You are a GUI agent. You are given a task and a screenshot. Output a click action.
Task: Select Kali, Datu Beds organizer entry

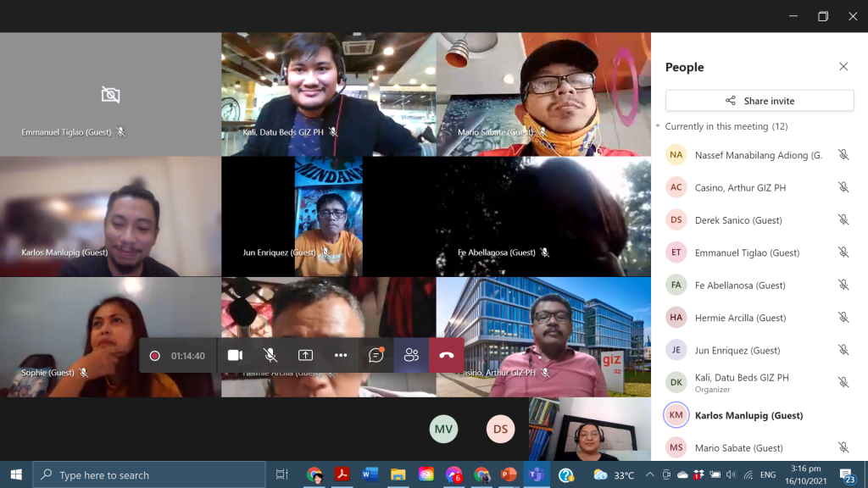pyautogui.click(x=742, y=383)
